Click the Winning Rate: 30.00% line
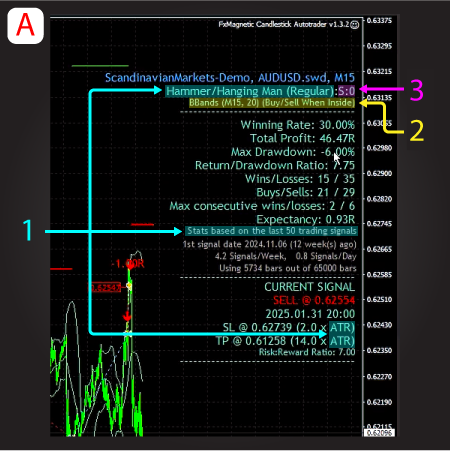The height and width of the screenshot is (451, 450). (x=298, y=125)
